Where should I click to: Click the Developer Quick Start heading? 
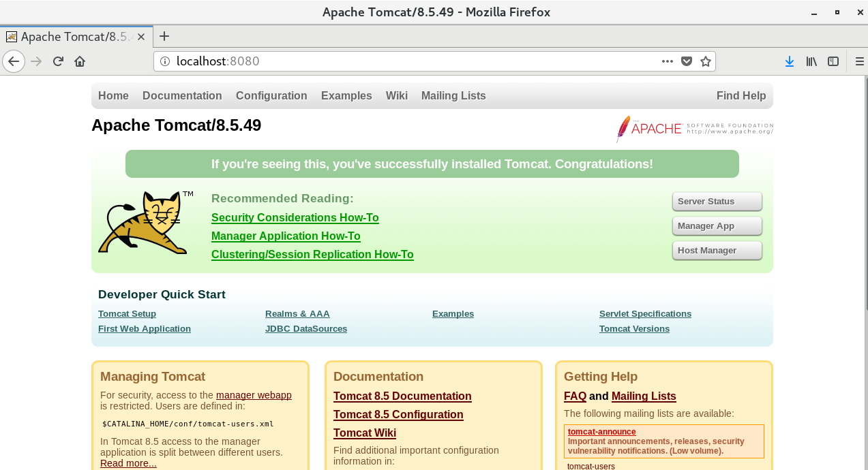pos(162,295)
